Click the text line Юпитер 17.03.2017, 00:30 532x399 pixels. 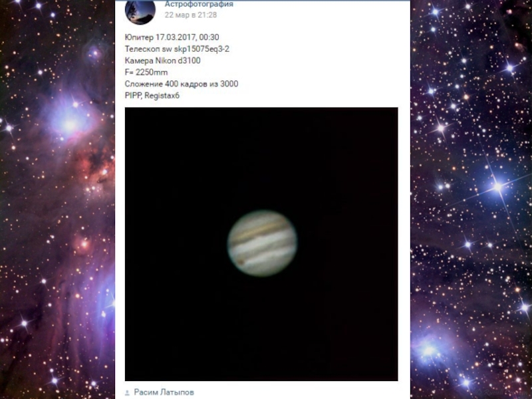172,37
